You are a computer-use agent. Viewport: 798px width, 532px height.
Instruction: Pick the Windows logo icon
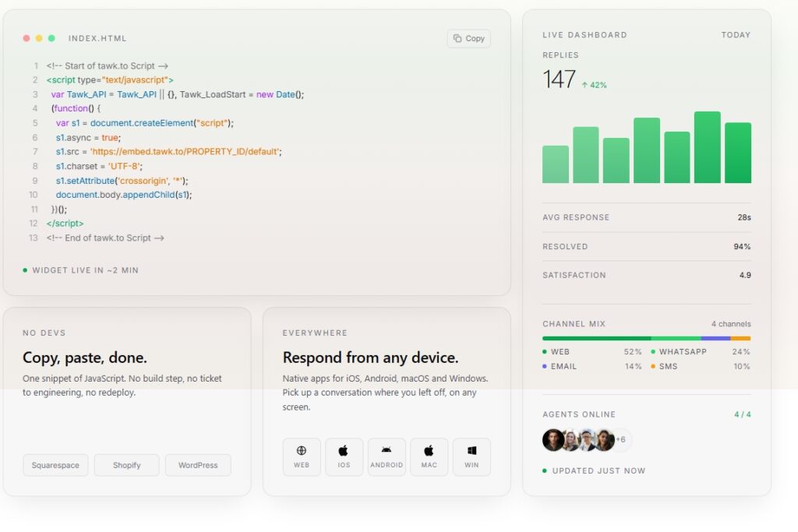(471, 451)
